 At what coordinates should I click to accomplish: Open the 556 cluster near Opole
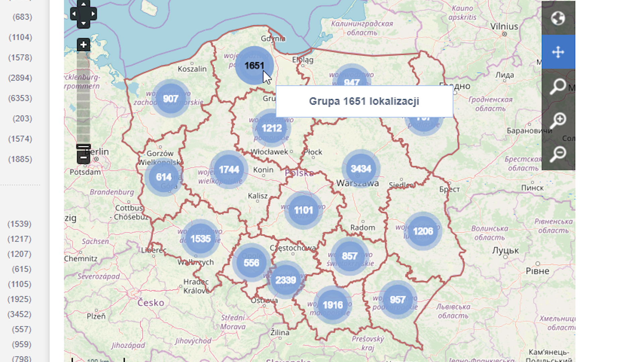point(251,262)
